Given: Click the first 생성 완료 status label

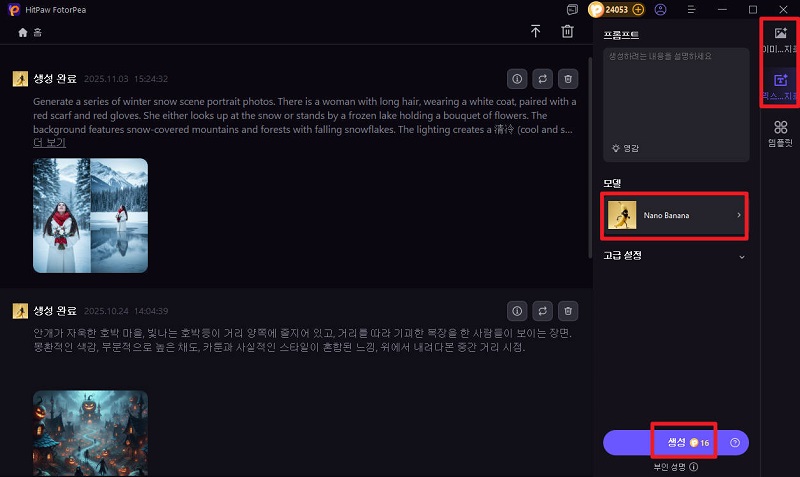Looking at the screenshot, I should [x=55, y=79].
